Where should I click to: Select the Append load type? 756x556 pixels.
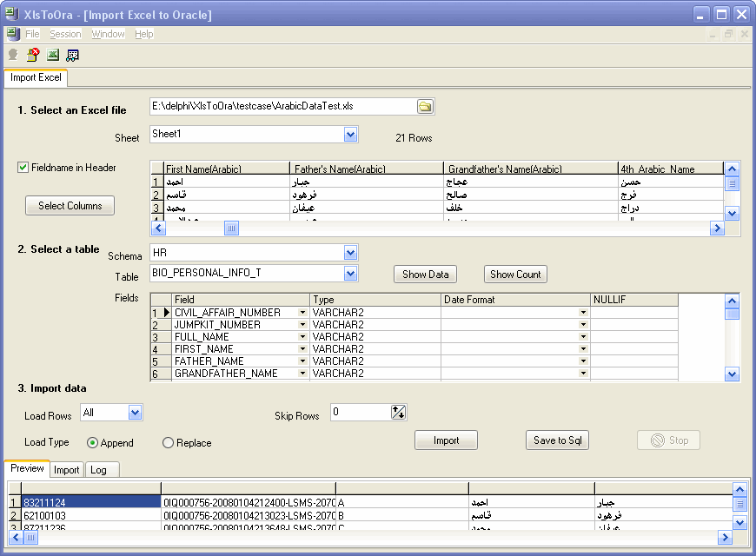coord(92,443)
